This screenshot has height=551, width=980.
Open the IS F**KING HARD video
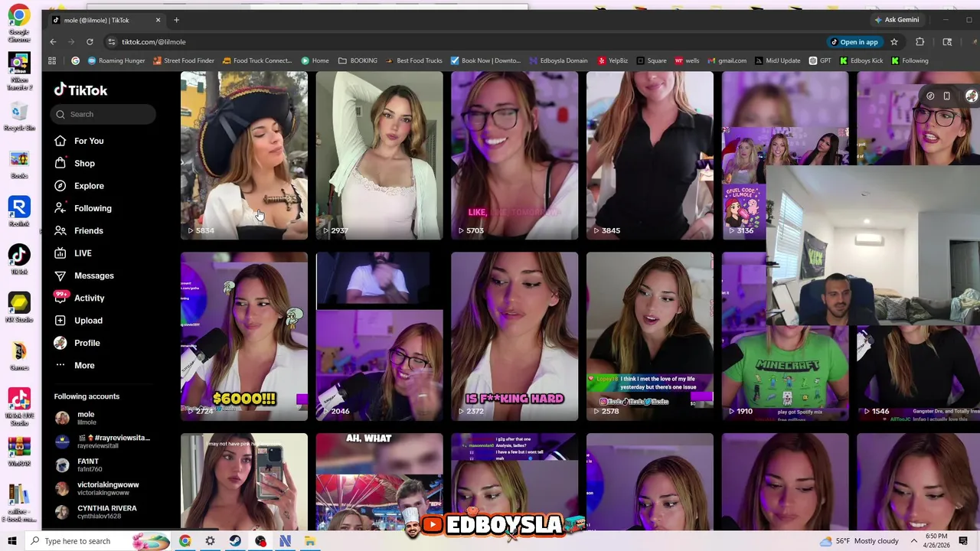coord(514,337)
